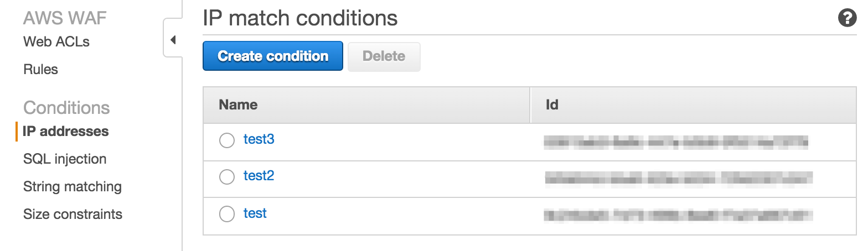Screen dimensions: 868x251
Task: Open the help question mark icon
Action: point(848,18)
